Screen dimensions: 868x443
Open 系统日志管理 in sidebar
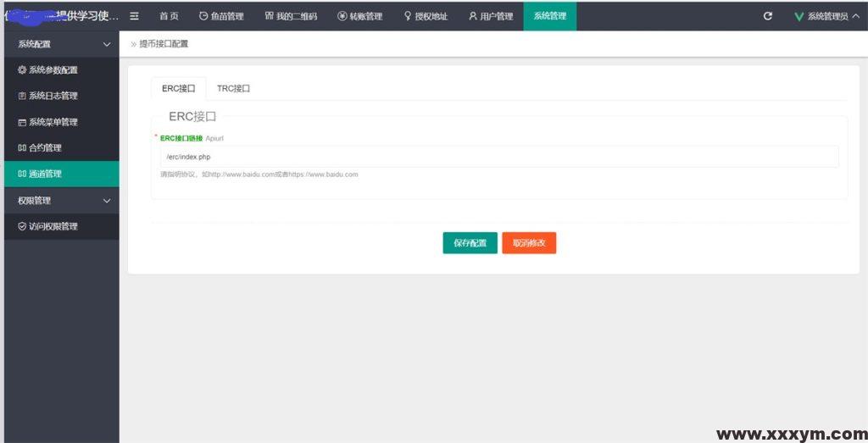point(53,97)
